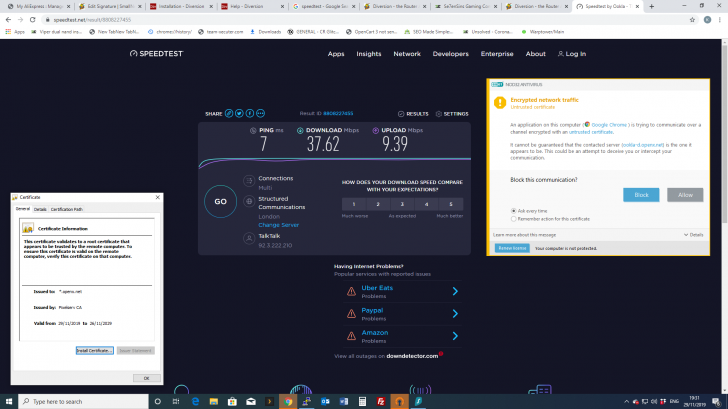
Task: Open Paypal problems arrow
Action: click(455, 314)
